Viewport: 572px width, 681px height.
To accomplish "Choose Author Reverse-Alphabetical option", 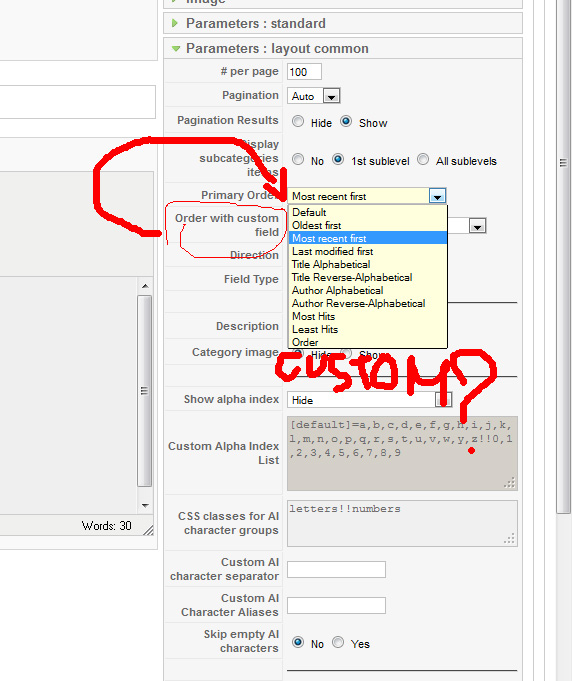I will [367, 304].
